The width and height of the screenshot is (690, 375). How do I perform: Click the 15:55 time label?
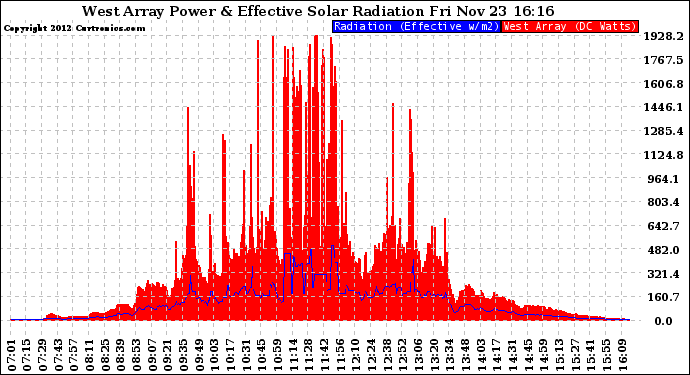(x=607, y=355)
